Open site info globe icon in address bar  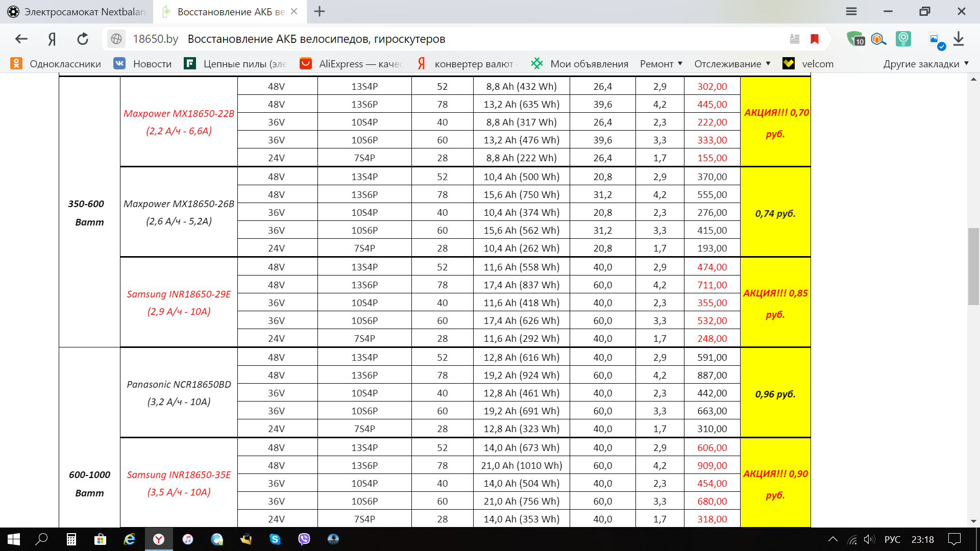click(116, 39)
